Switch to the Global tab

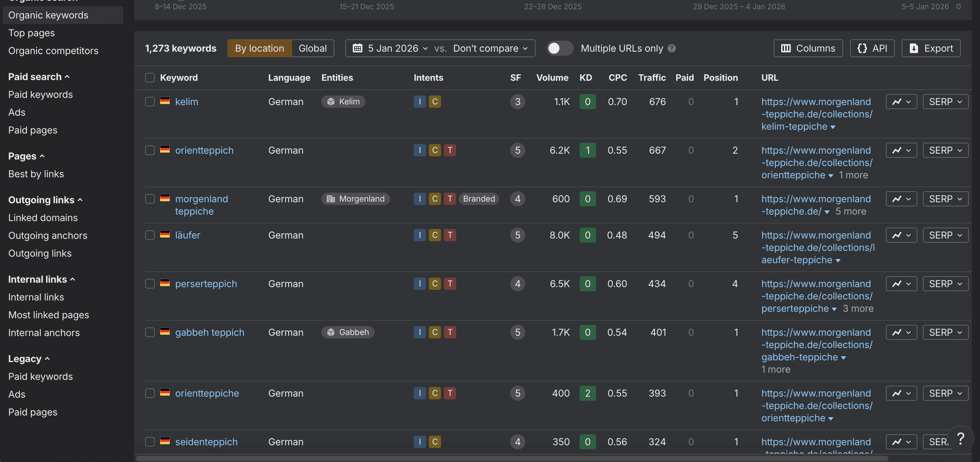[312, 48]
